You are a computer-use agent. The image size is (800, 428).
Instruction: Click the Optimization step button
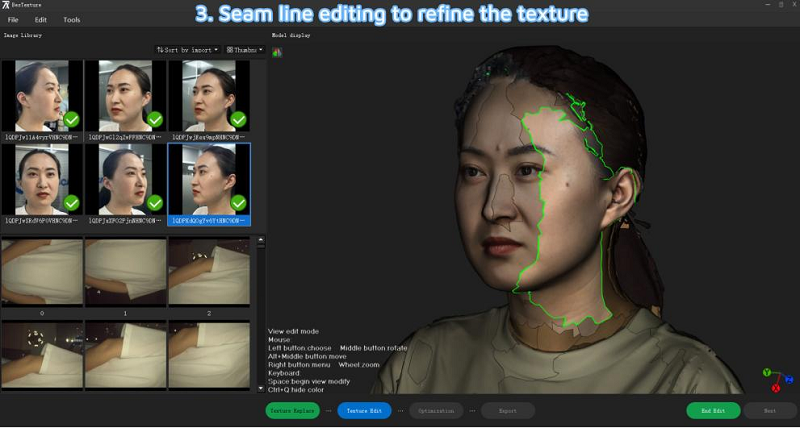tap(436, 411)
